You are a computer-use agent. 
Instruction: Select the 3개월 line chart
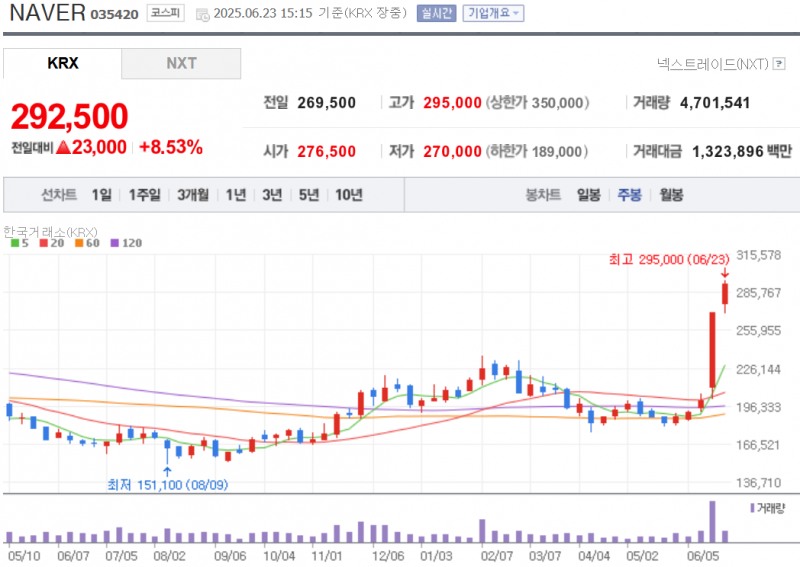(x=193, y=194)
